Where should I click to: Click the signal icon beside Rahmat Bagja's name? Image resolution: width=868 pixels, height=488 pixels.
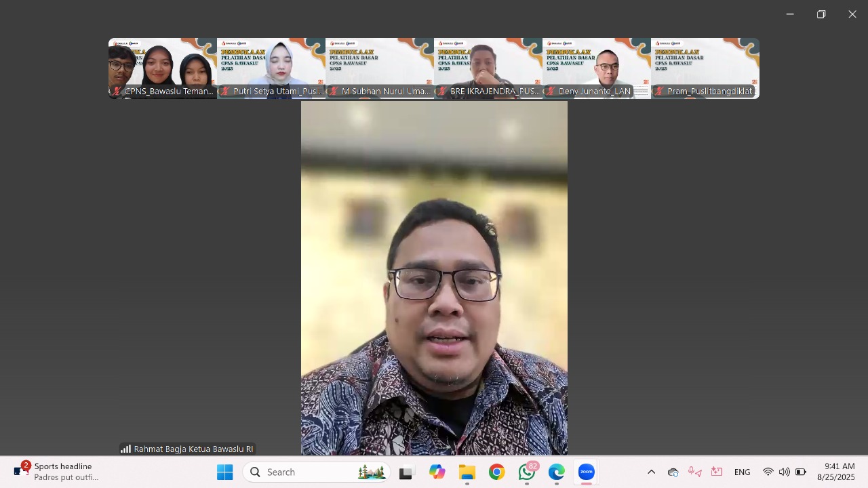coord(125,449)
